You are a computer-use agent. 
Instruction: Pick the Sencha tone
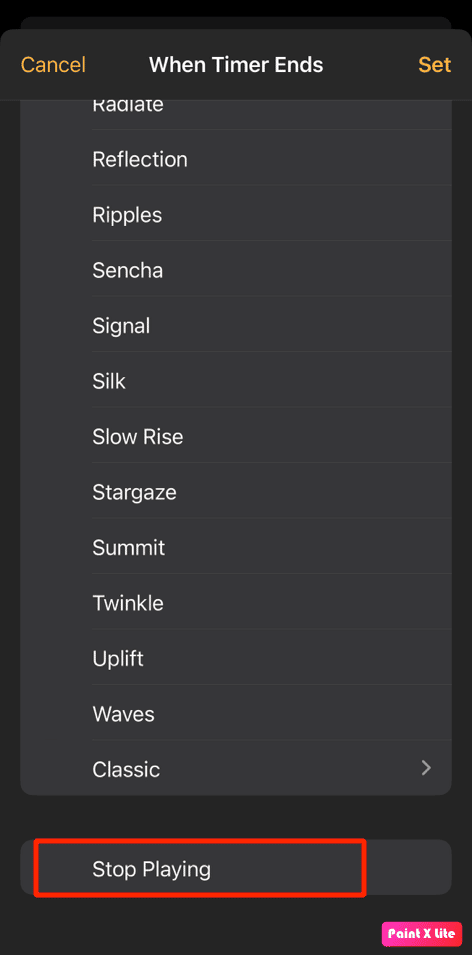coord(236,270)
